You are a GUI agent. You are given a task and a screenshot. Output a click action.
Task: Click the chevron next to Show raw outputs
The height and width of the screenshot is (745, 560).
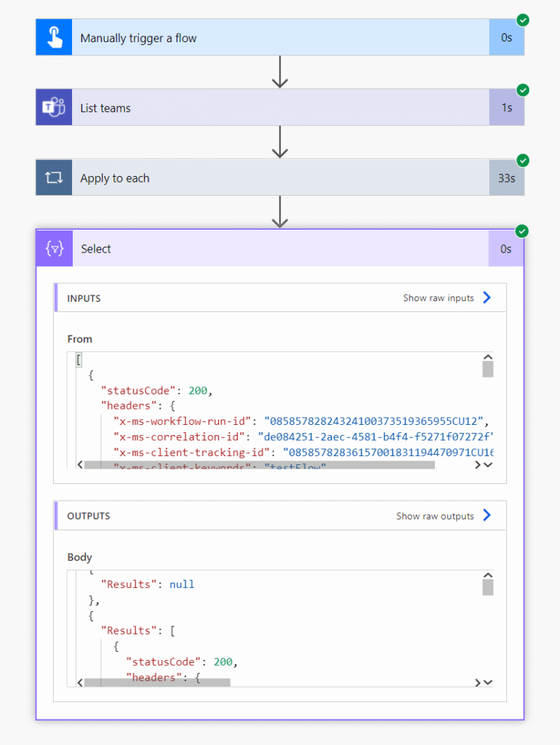pos(487,515)
